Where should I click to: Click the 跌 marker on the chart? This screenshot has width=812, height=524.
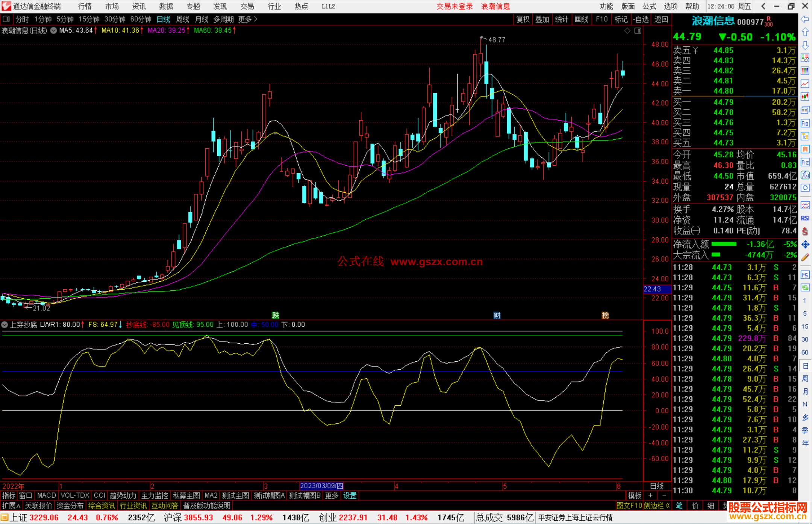(276, 315)
